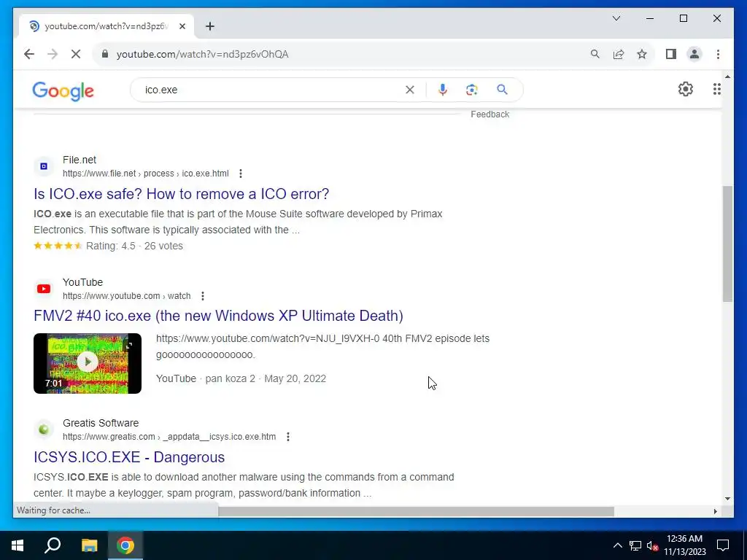Open File Explorer from taskbar

coord(89,545)
